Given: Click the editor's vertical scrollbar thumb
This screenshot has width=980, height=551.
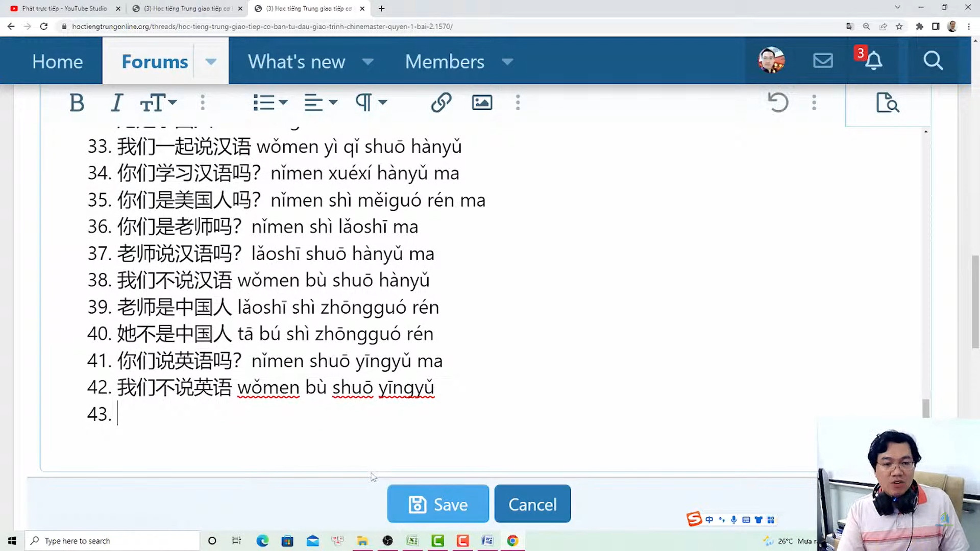Looking at the screenshot, I should click(x=926, y=408).
